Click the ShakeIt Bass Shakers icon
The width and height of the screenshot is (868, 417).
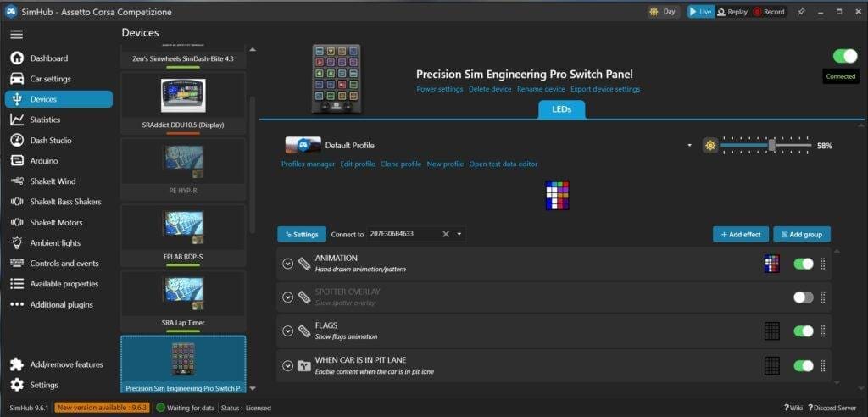tap(17, 202)
